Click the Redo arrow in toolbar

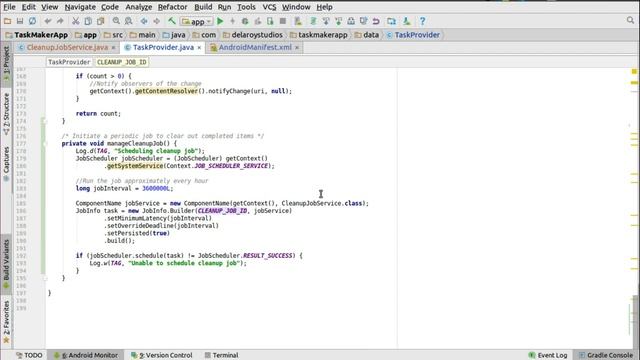(60, 21)
